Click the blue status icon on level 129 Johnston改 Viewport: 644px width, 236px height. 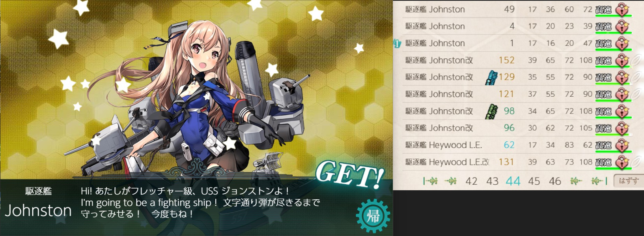point(491,77)
